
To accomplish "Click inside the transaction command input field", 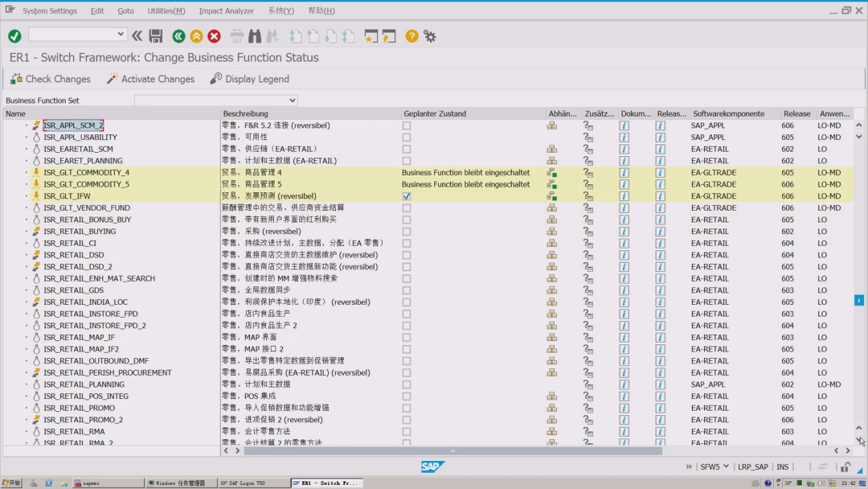I will pos(73,35).
